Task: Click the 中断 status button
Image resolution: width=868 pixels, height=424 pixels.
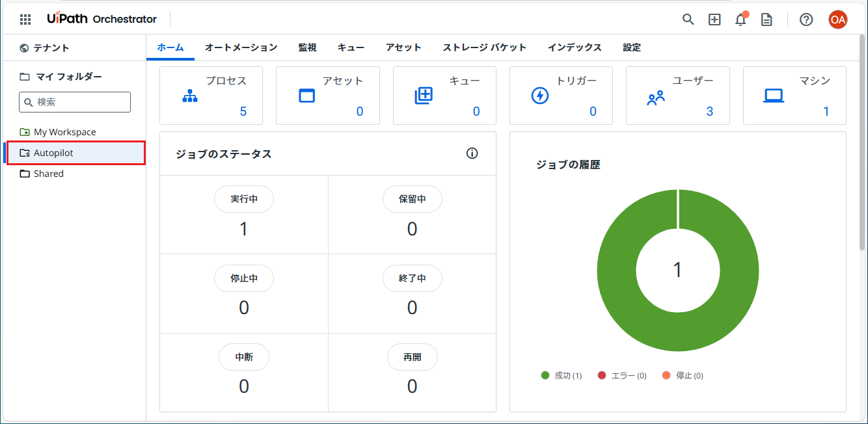Action: (x=244, y=357)
